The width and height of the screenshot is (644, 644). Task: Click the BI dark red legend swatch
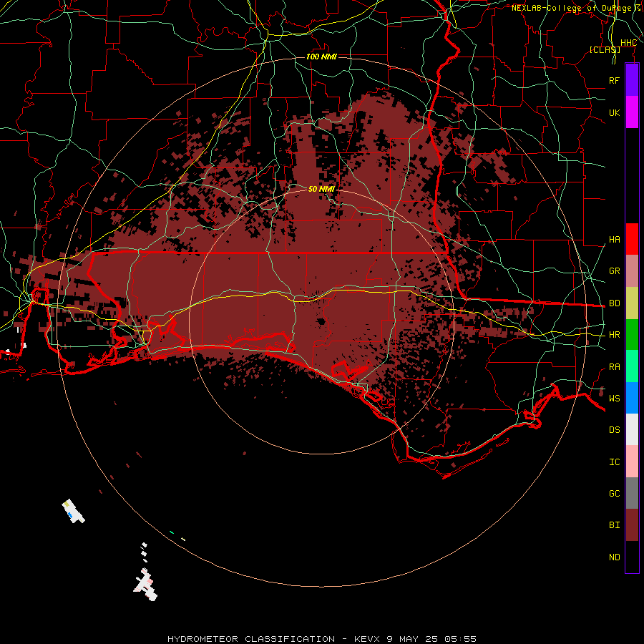[632, 525]
